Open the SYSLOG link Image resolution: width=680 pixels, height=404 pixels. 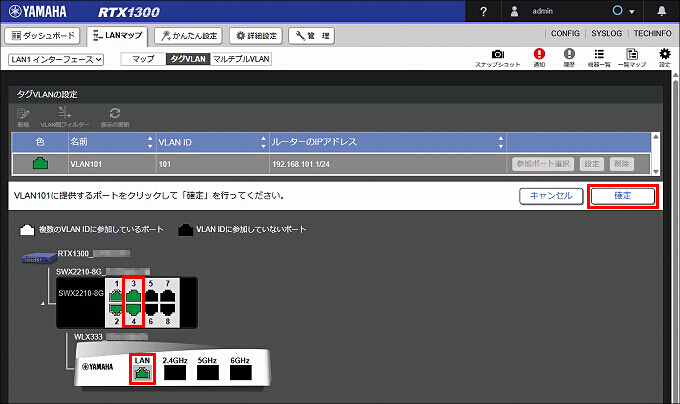(x=606, y=33)
